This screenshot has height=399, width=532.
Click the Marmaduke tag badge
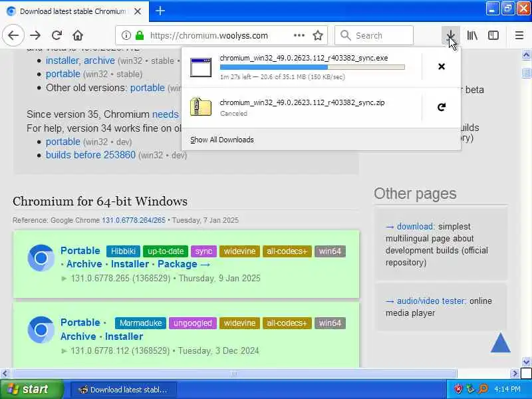coord(140,323)
